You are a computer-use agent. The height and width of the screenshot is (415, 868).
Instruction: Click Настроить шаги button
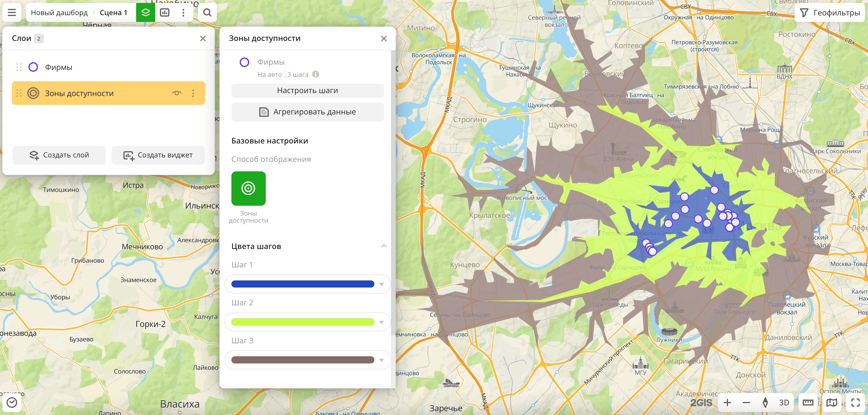point(307,90)
